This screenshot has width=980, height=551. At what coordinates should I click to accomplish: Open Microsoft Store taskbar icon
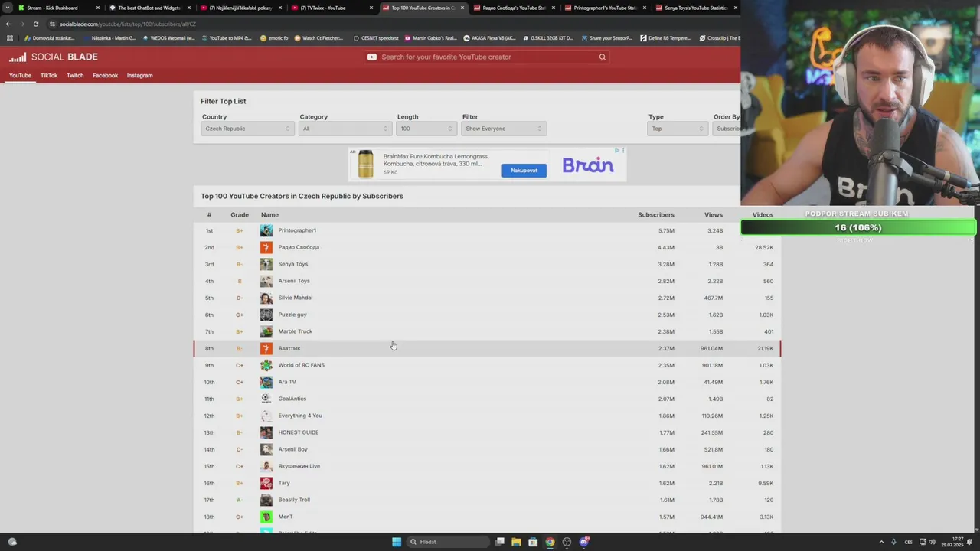coord(533,542)
